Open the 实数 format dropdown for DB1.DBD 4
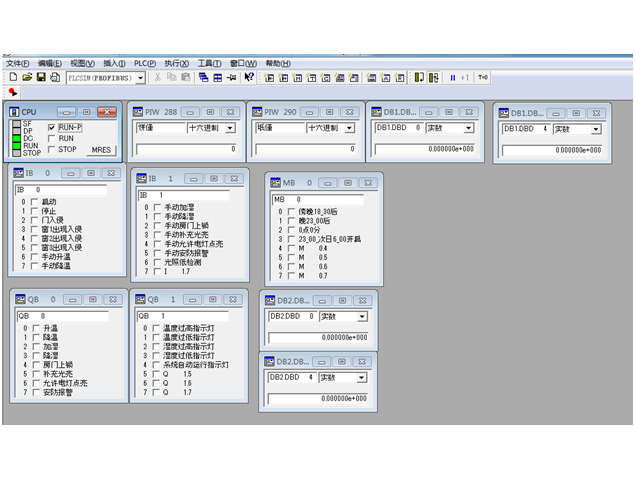Image resolution: width=635 pixels, height=489 pixels. [x=596, y=129]
